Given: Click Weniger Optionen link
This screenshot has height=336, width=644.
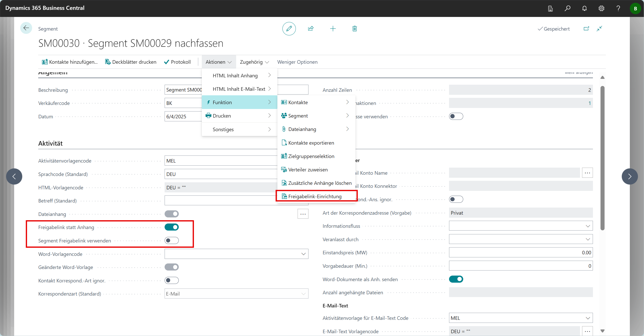Looking at the screenshot, I should 297,62.
